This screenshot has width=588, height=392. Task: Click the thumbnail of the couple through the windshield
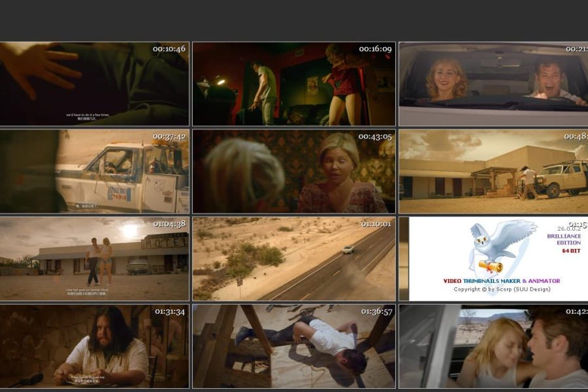coord(493,84)
